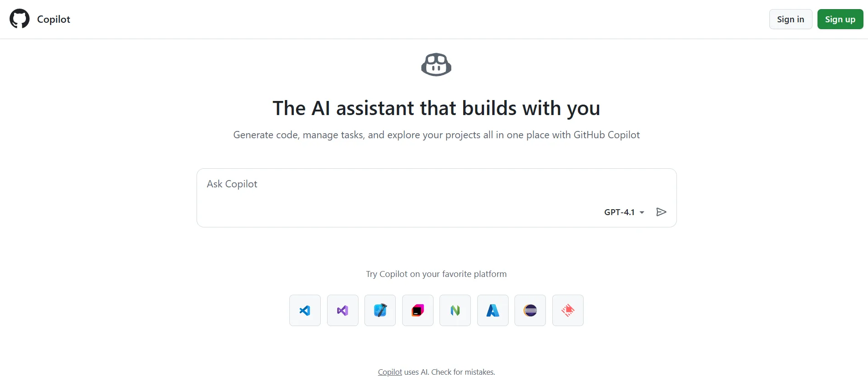
Task: Open the Copilot link in the footer disclaimer
Action: tap(389, 372)
